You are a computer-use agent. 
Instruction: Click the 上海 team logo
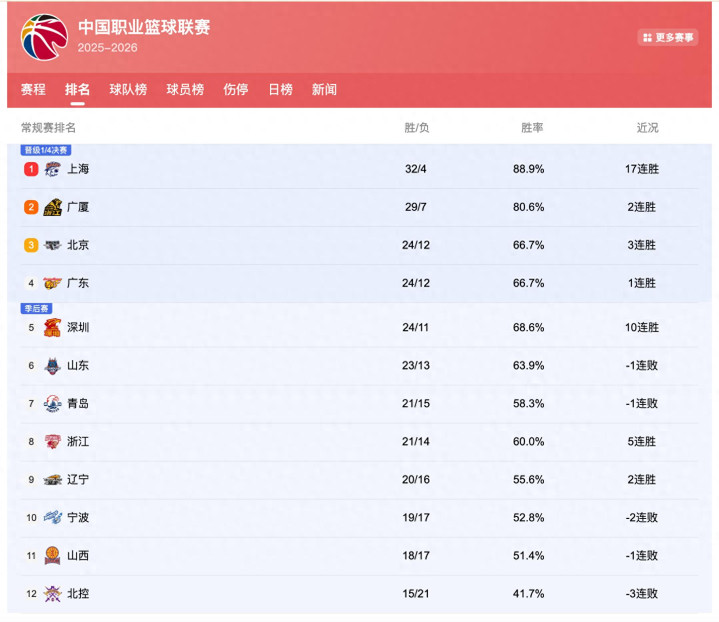click(52, 169)
